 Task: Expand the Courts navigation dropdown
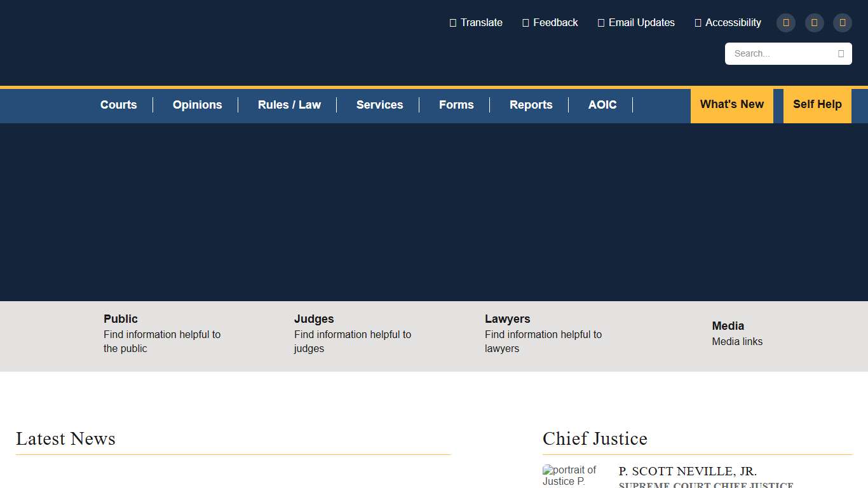click(118, 105)
